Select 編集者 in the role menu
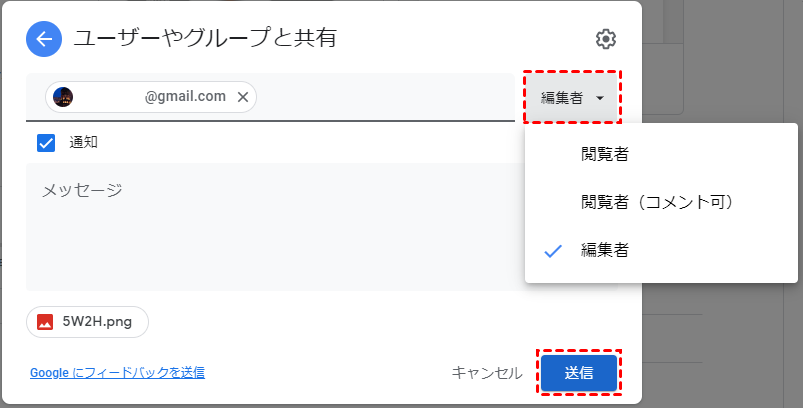 pos(605,251)
